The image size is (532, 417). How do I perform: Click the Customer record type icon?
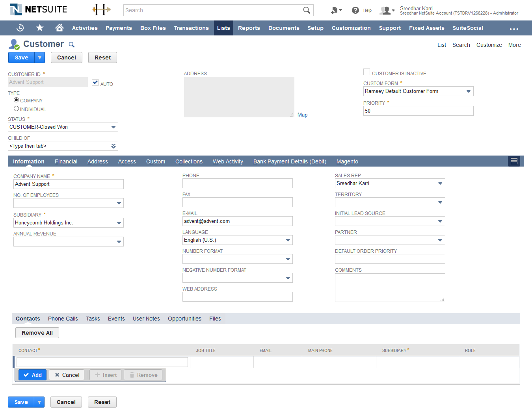(x=14, y=44)
